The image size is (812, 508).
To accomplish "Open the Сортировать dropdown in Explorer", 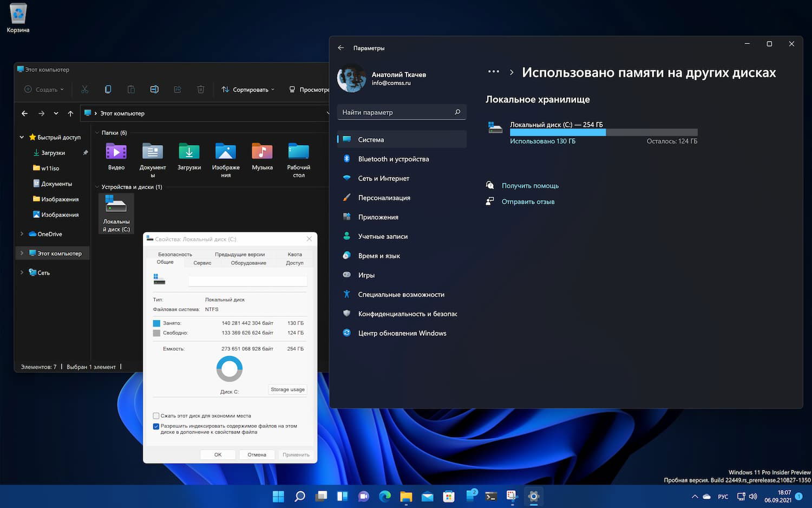I will click(x=248, y=89).
